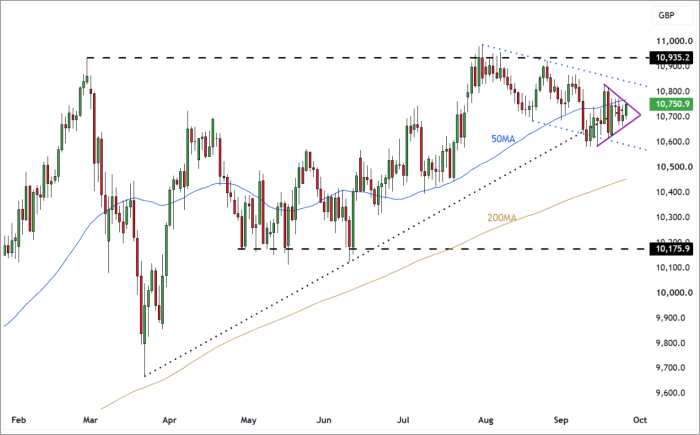The image size is (700, 435).
Task: Select the purple triangle pattern apex
Action: coord(641,115)
